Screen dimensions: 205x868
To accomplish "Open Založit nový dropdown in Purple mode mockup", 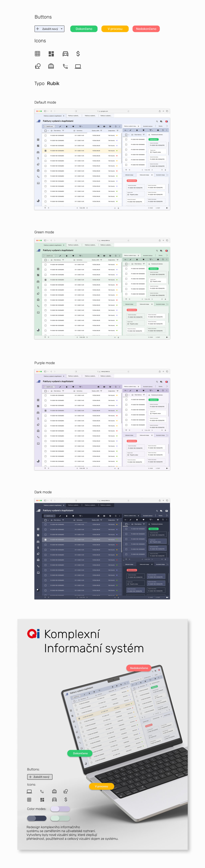I will pos(50,387).
